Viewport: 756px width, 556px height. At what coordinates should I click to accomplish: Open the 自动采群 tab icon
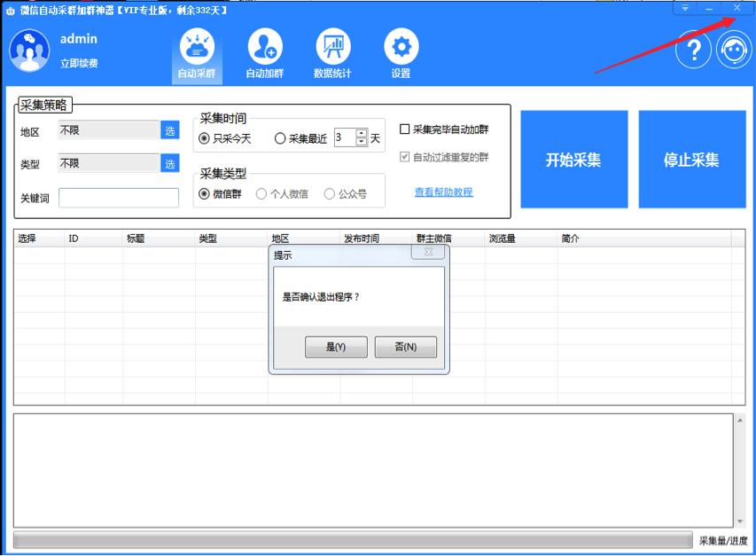coord(197,47)
